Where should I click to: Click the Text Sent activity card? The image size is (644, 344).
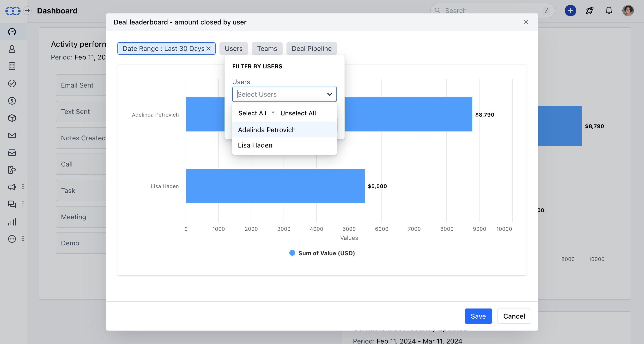click(x=81, y=111)
